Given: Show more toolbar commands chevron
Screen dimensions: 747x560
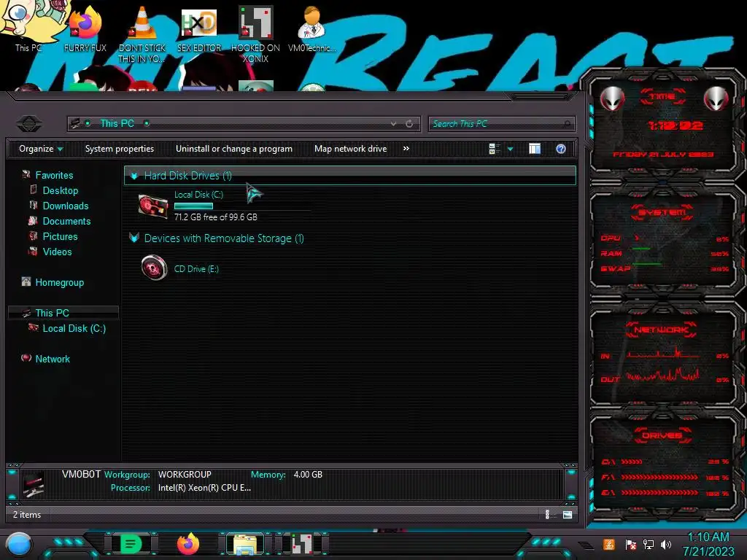Looking at the screenshot, I should pyautogui.click(x=406, y=149).
